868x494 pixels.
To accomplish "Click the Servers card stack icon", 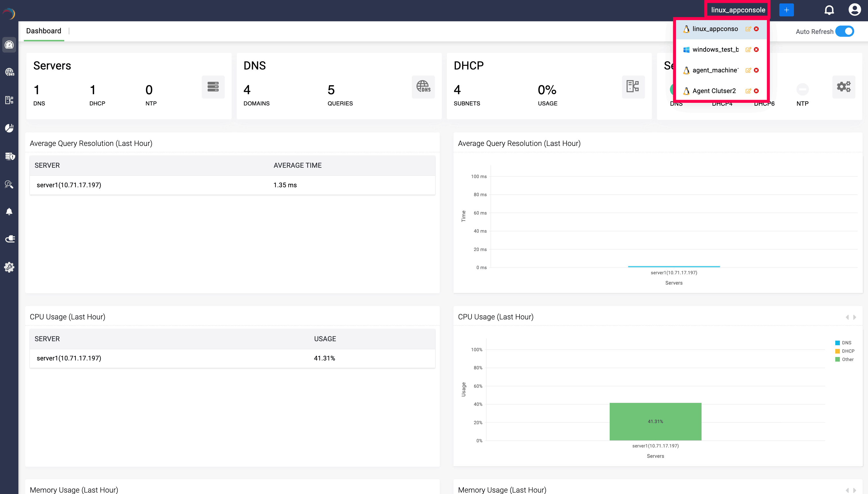I will (213, 87).
